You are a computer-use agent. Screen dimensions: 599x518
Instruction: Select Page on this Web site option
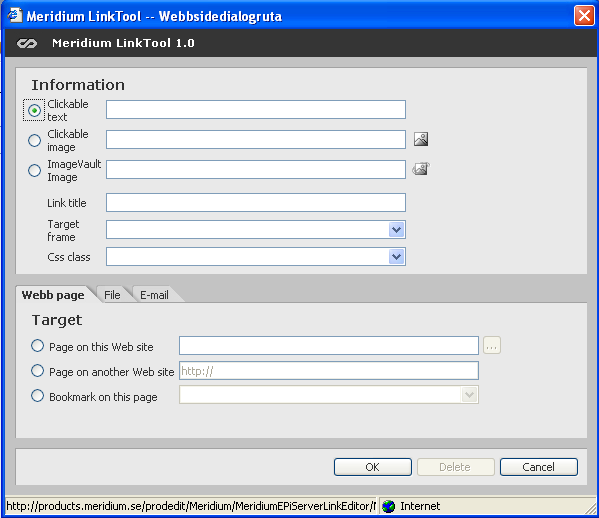(x=37, y=346)
